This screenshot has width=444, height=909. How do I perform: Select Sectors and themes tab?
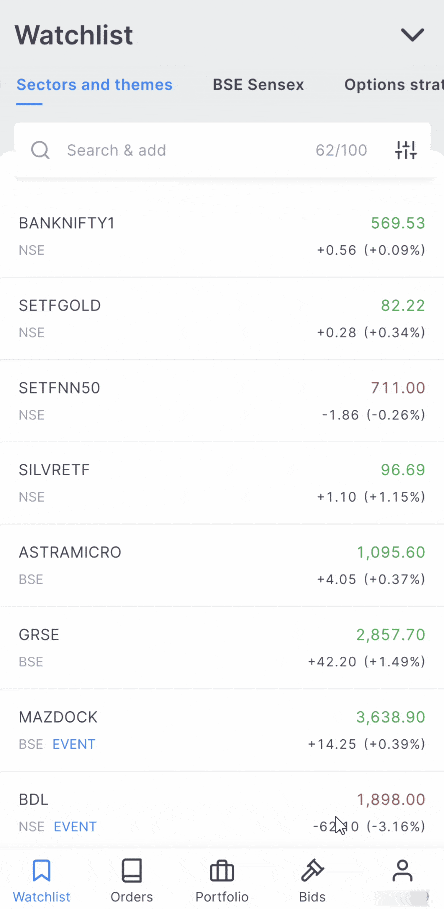tap(94, 85)
